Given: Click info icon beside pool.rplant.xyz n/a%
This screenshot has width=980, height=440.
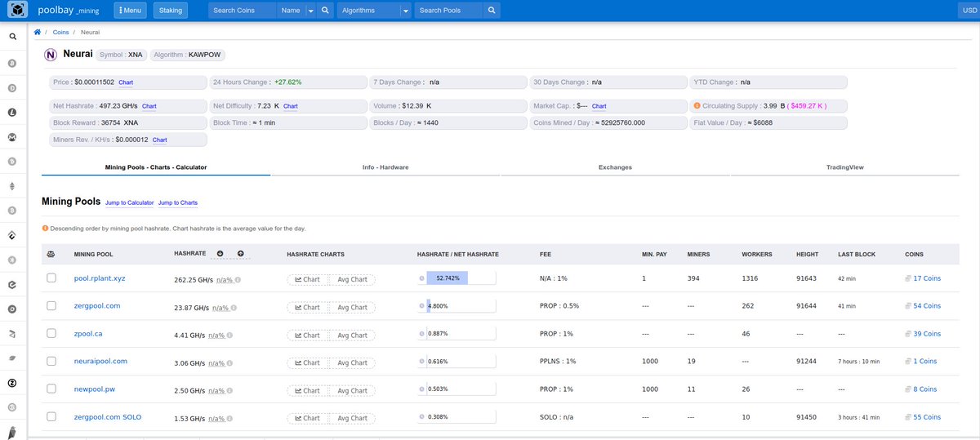Looking at the screenshot, I should coord(238,279).
